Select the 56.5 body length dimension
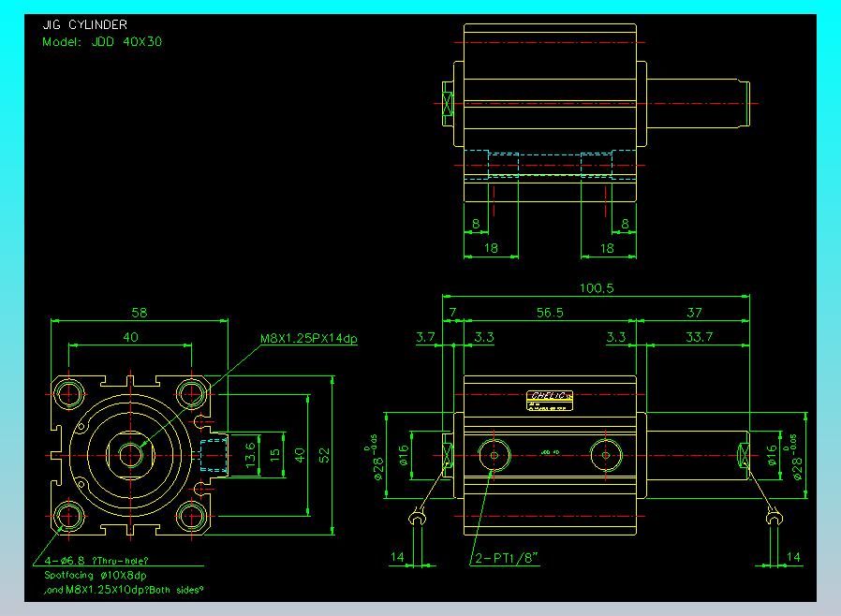 point(550,313)
